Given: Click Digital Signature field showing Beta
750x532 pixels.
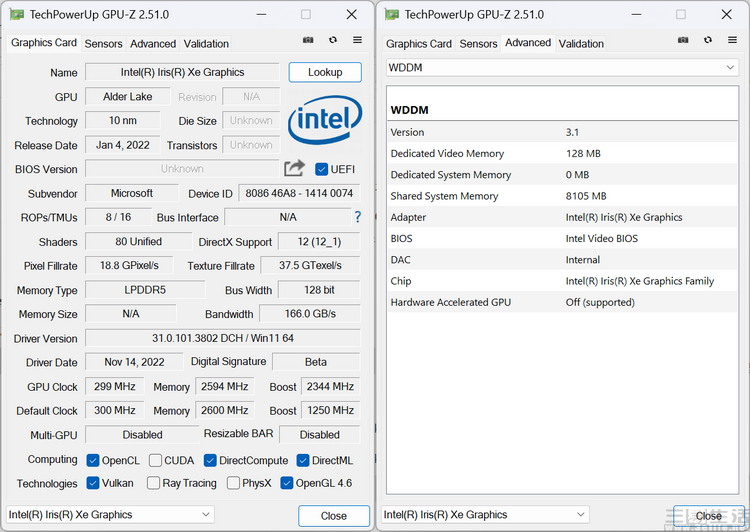Looking at the screenshot, I should [x=316, y=362].
